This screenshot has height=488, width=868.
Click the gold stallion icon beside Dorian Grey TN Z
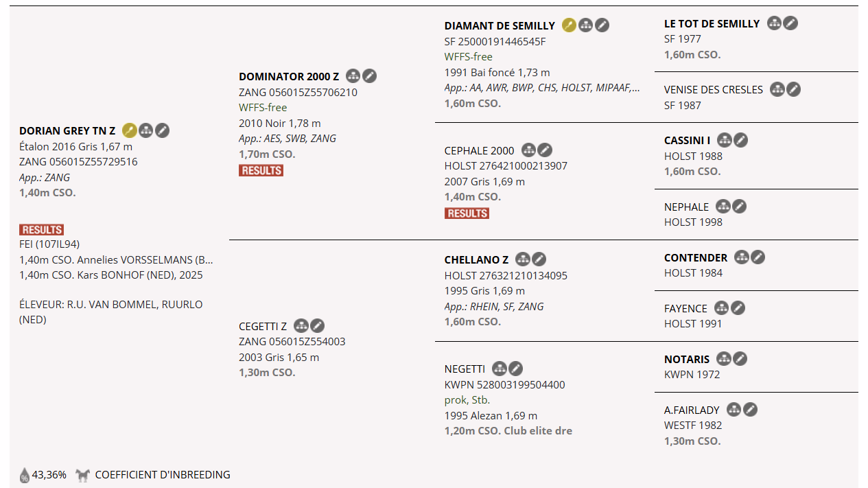130,130
